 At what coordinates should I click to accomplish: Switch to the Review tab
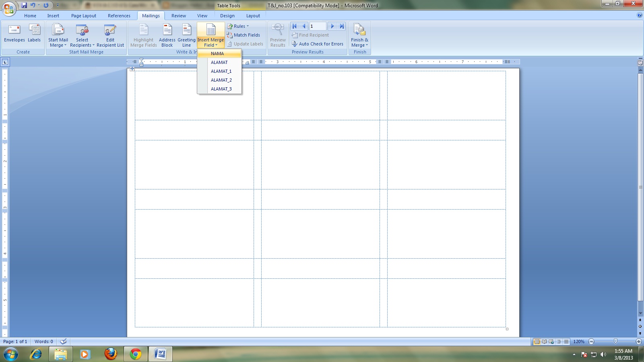coord(179,16)
